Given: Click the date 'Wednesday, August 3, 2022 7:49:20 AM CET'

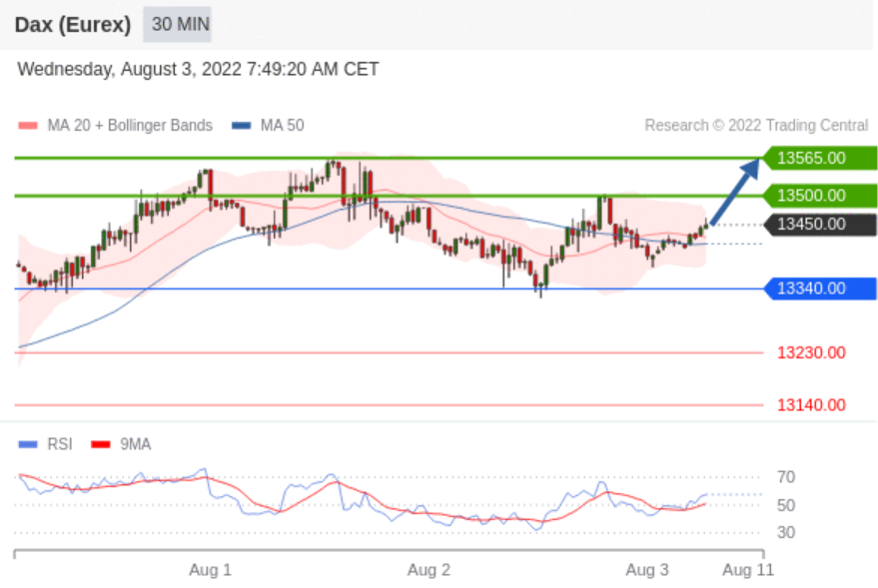Looking at the screenshot, I should (x=198, y=69).
